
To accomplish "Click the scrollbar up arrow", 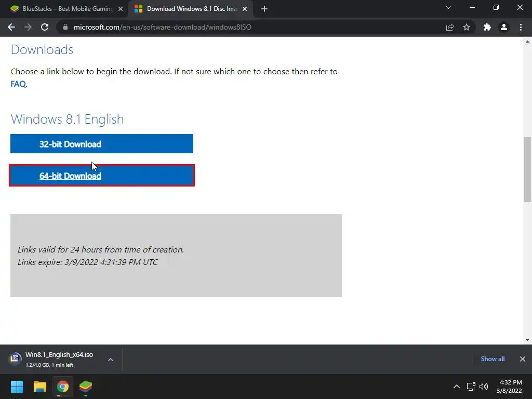I will (527, 42).
